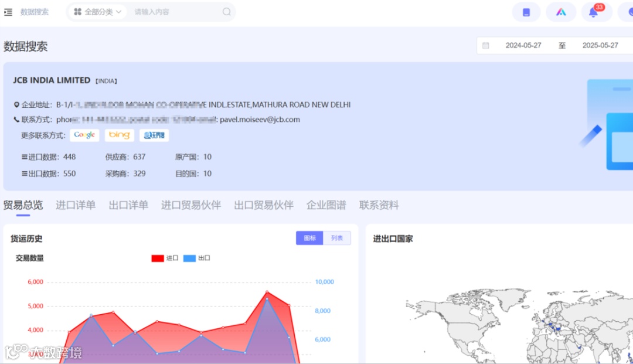
Task: Open 进口数据: 448 entry
Action: point(49,157)
